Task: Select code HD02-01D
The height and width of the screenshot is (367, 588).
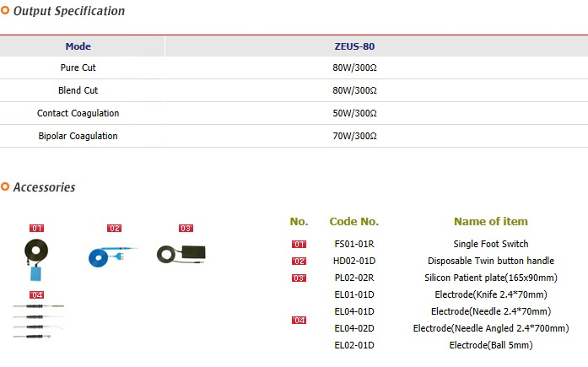Action: (354, 261)
